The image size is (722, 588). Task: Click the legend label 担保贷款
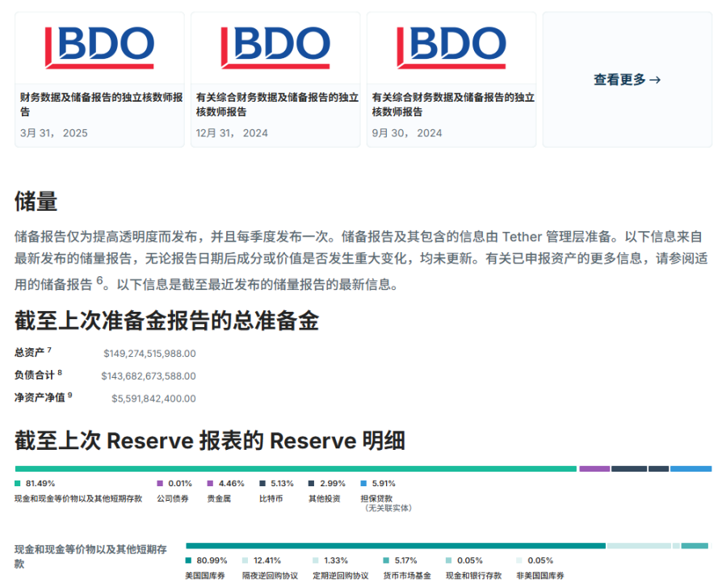tap(376, 498)
